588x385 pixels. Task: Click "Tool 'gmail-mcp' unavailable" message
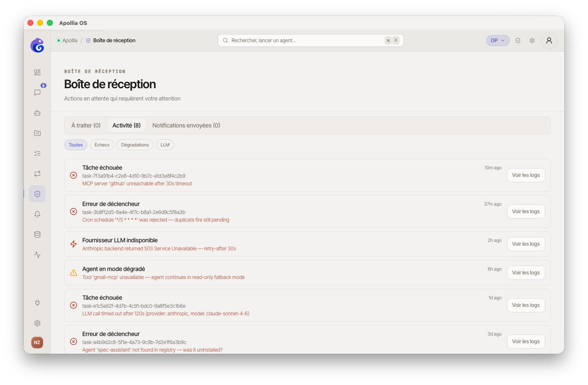(163, 277)
